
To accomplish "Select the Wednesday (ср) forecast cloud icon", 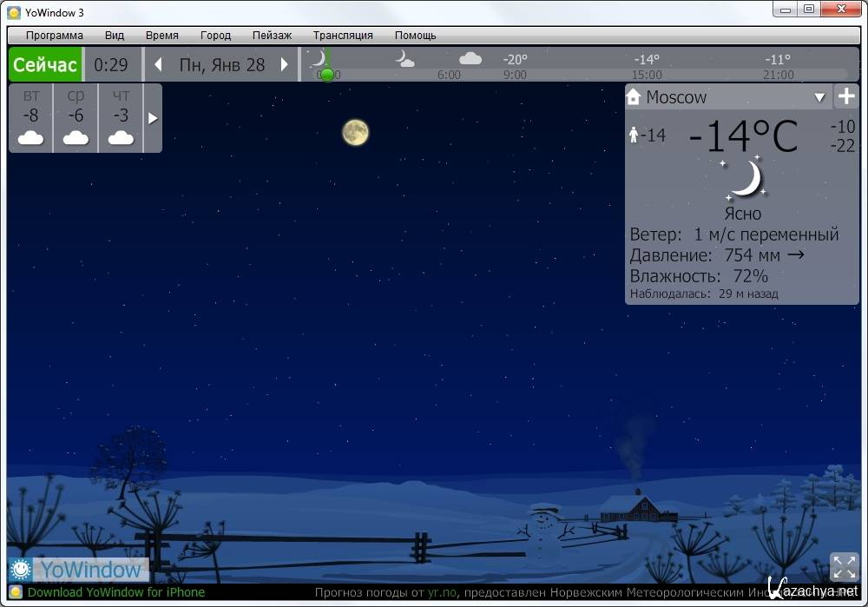I will 76,138.
